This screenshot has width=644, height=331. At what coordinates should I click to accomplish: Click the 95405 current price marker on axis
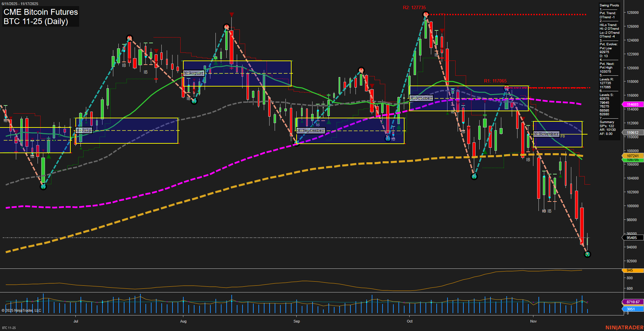[631, 238]
